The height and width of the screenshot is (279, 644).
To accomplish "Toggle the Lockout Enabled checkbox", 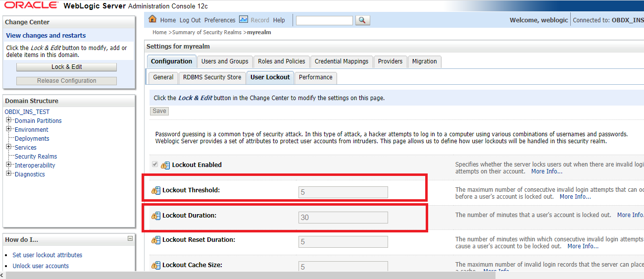I will [x=155, y=165].
